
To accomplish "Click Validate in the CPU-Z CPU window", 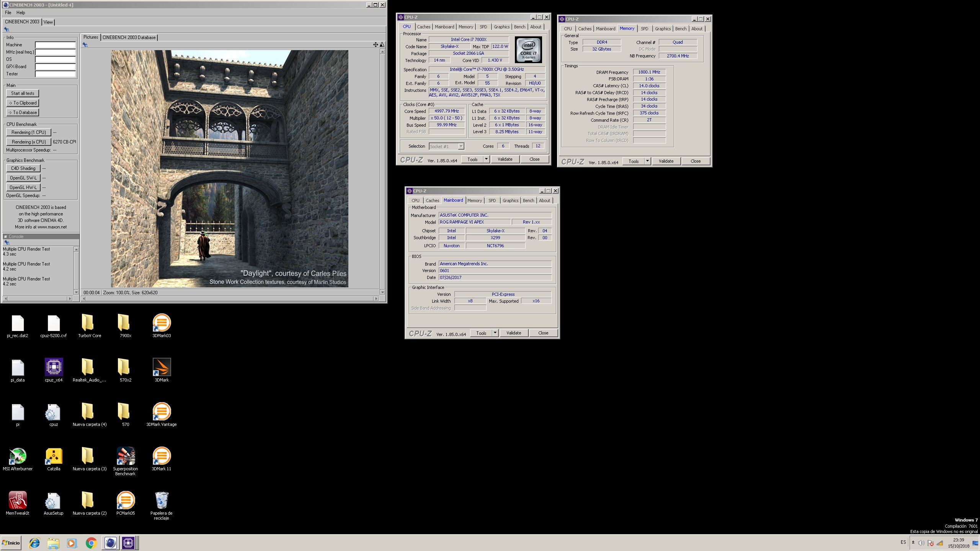I will (505, 159).
